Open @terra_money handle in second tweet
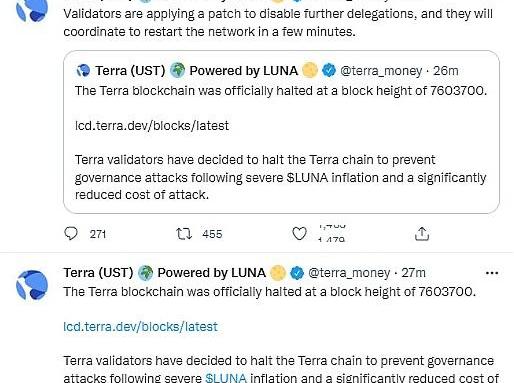This screenshot has width=514, height=383. pyautogui.click(x=349, y=273)
